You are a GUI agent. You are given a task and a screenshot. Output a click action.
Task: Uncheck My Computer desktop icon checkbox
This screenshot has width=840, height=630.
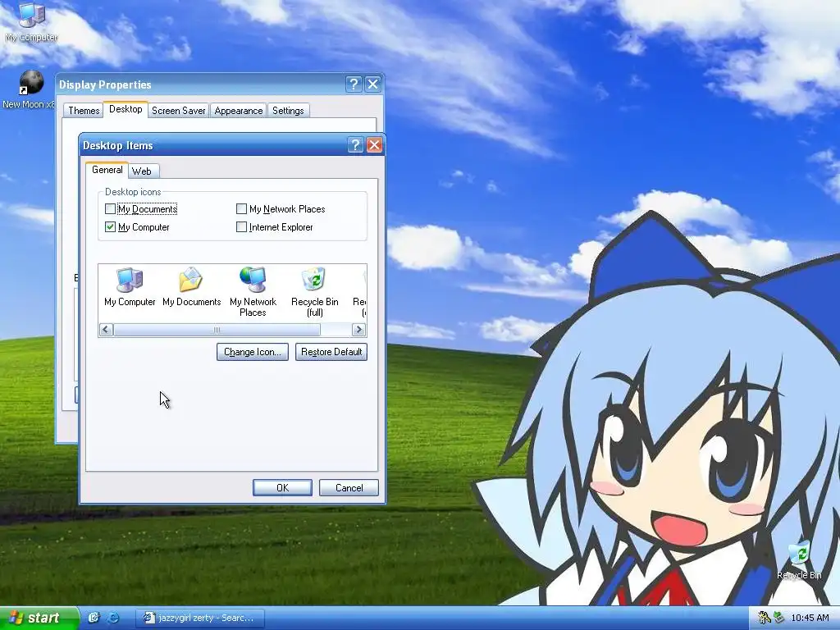[111, 227]
